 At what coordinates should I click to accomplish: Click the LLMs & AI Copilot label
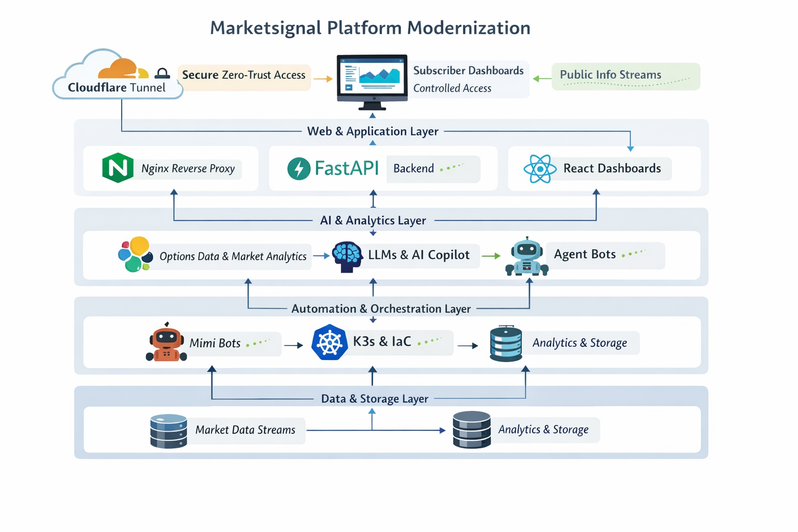click(419, 255)
